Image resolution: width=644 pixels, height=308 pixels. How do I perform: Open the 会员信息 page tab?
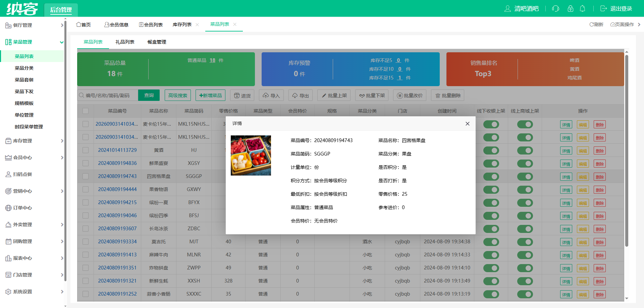point(116,25)
